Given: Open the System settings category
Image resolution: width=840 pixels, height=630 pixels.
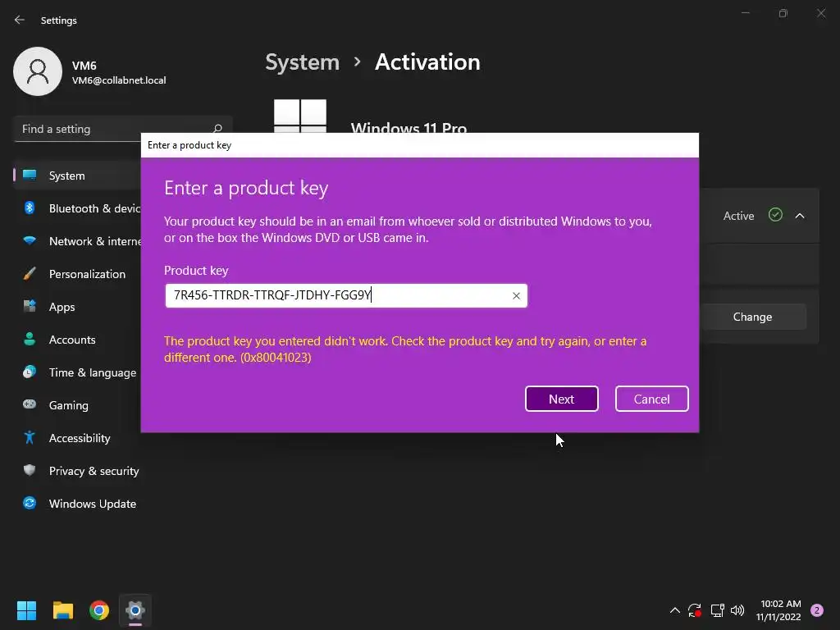Looking at the screenshot, I should (78, 176).
